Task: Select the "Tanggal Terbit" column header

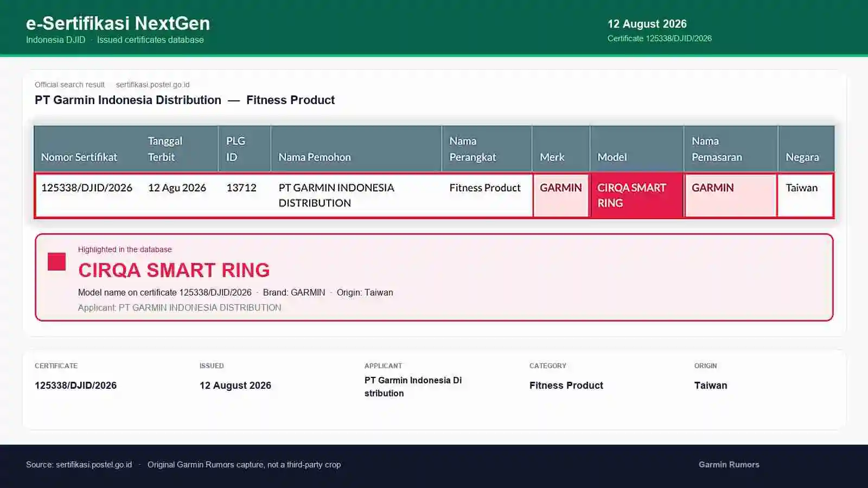Action: [165, 149]
